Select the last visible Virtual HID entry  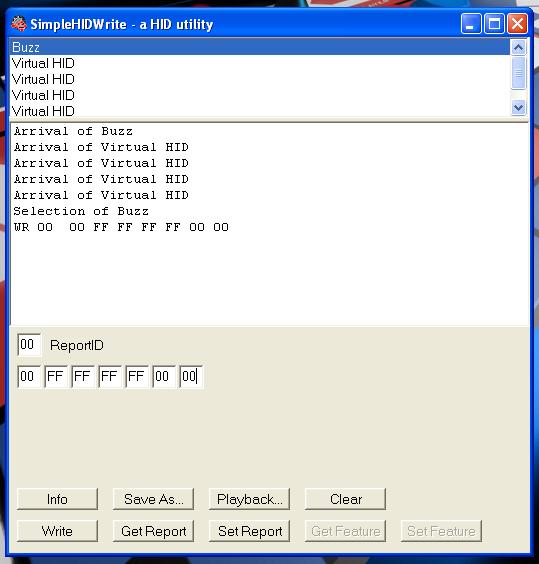[260, 111]
